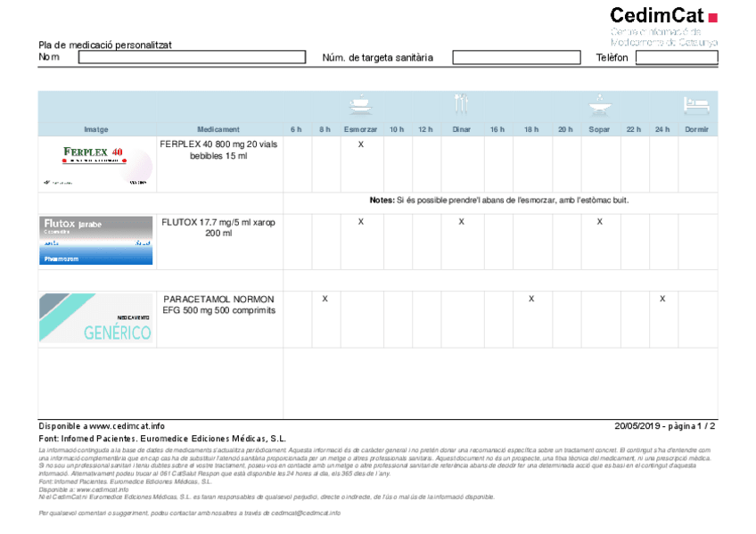Click the Esmorzar column header
The width and height of the screenshot is (756, 534).
[361, 129]
